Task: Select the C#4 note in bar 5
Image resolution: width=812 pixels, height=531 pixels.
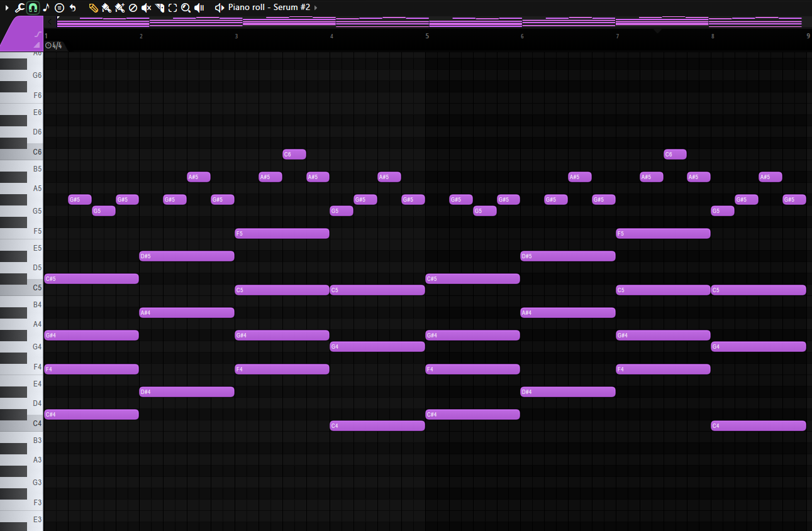Action: point(472,414)
